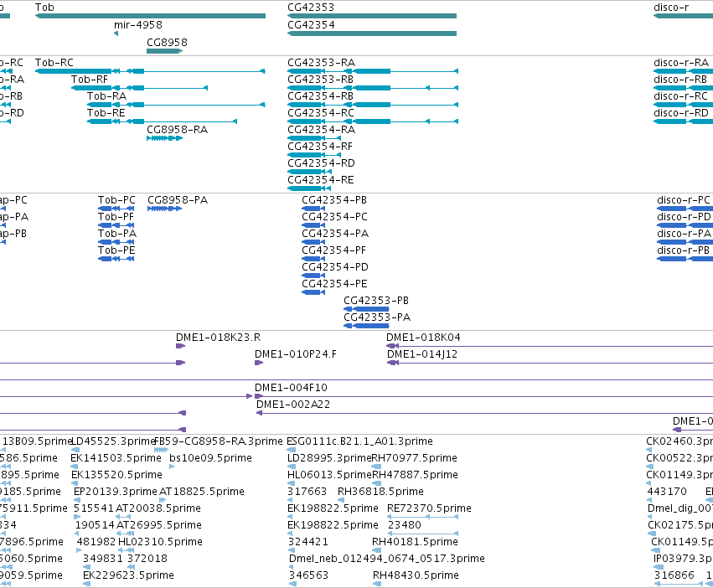Select EST LD28995.3prime
The image size is (713, 588).
tap(329, 458)
